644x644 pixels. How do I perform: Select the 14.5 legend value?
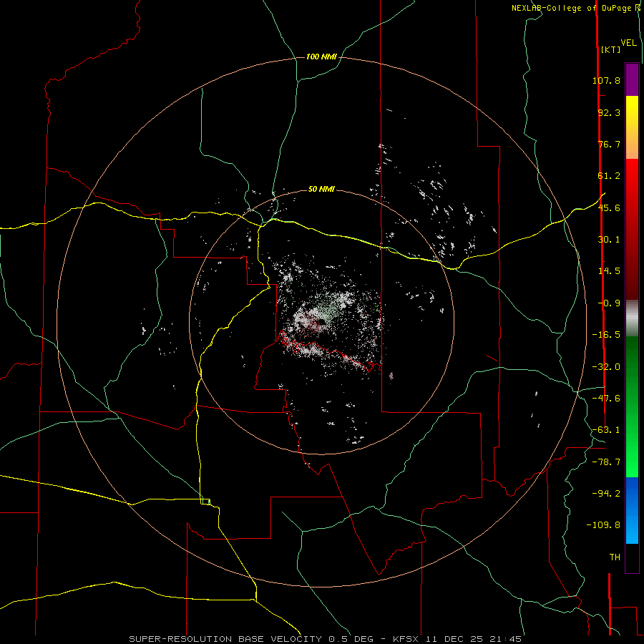(609, 270)
